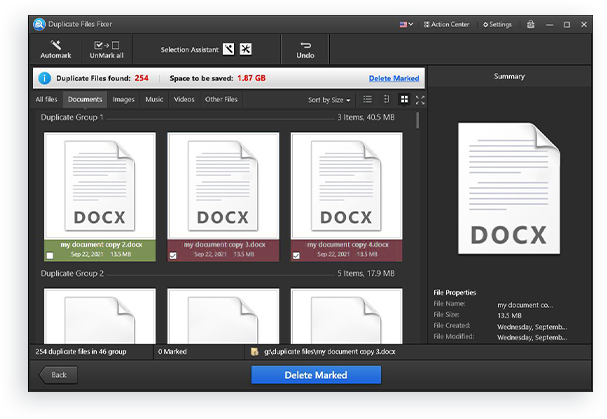Click the results list vertical scrollbar
This screenshot has height=419, width=607.
(417, 120)
